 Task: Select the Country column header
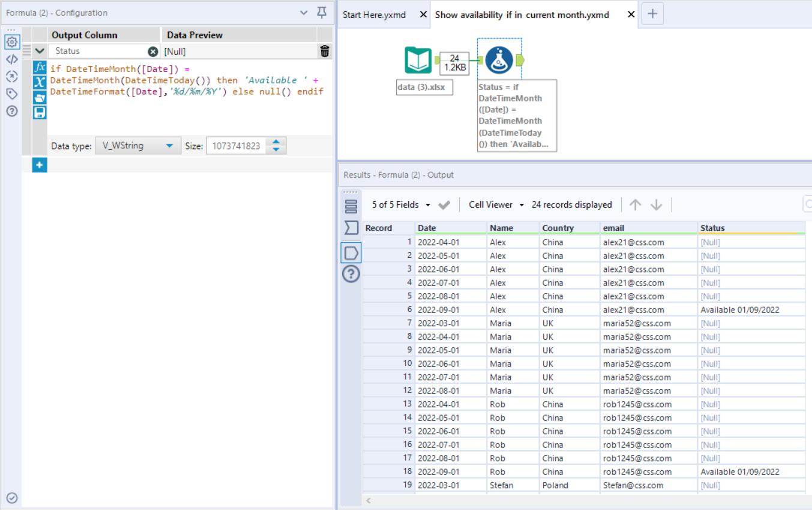point(570,228)
